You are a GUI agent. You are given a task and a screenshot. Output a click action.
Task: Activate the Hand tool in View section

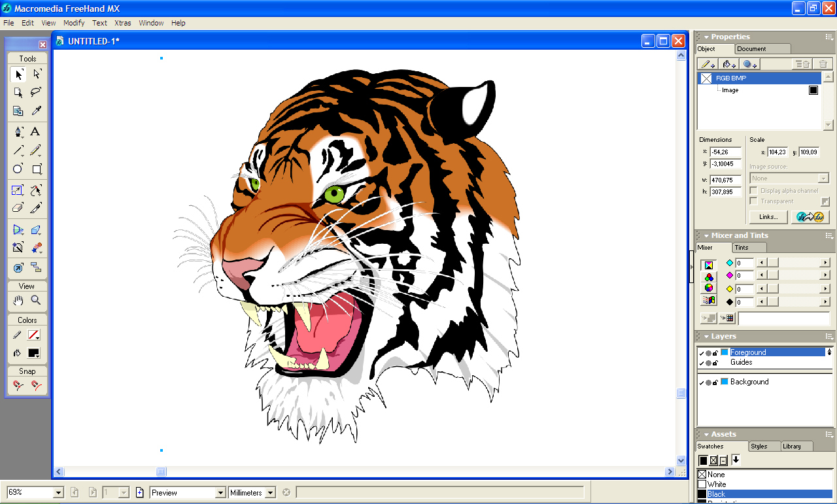pyautogui.click(x=18, y=300)
